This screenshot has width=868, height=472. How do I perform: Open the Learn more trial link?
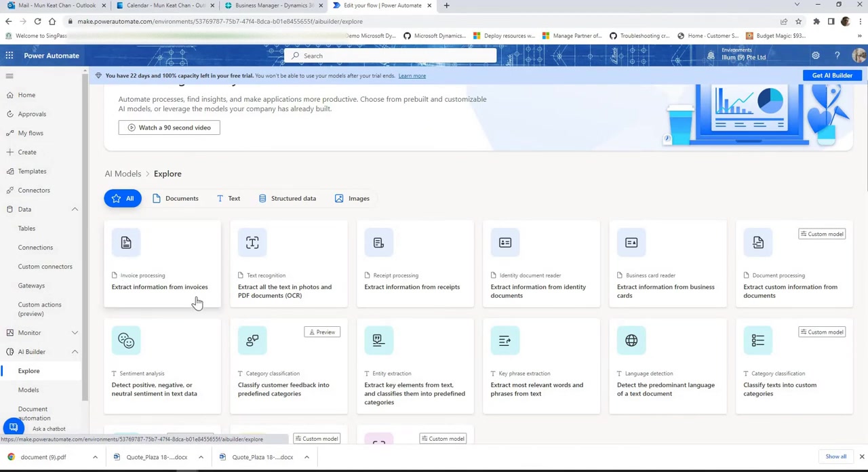click(x=412, y=76)
